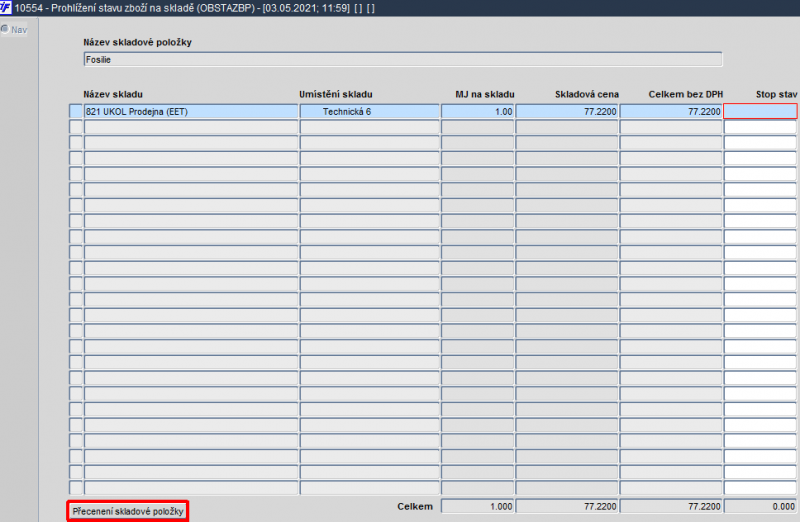This screenshot has width=800, height=522.
Task: Click the Stop stav column header
Action: (776, 94)
